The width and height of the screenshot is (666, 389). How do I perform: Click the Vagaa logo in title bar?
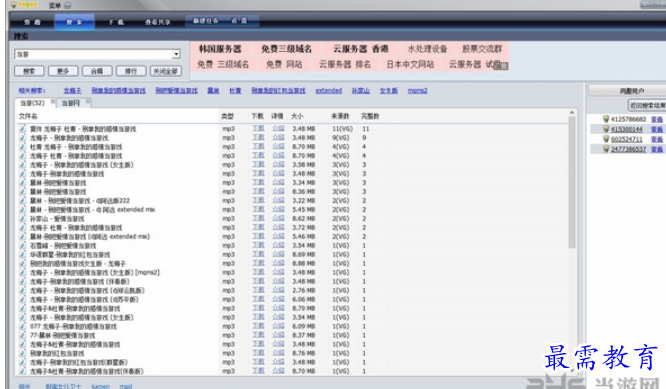24,5
